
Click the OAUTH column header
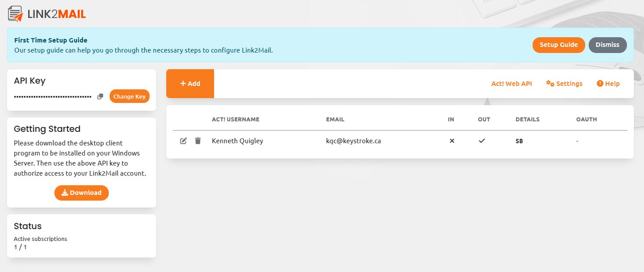tap(587, 119)
